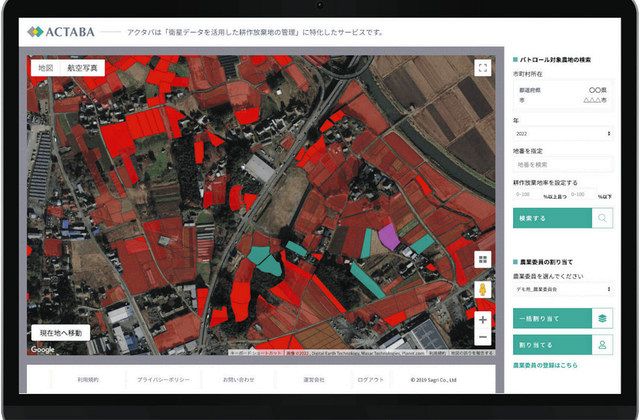The height and width of the screenshot is (420, 640).
Task: Zoom out on the map
Action: [483, 338]
